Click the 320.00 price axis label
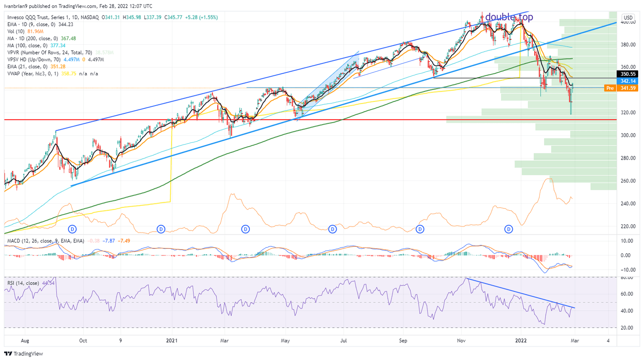 coord(628,113)
